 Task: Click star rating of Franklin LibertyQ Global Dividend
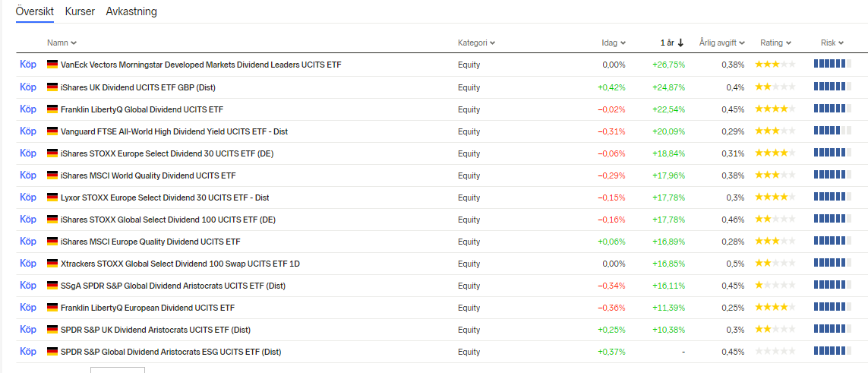pos(775,109)
